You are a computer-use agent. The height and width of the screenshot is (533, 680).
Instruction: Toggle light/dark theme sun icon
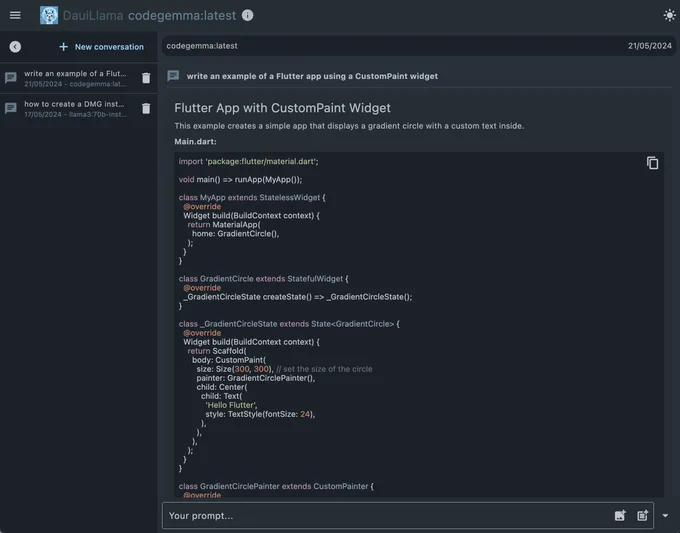(x=669, y=15)
